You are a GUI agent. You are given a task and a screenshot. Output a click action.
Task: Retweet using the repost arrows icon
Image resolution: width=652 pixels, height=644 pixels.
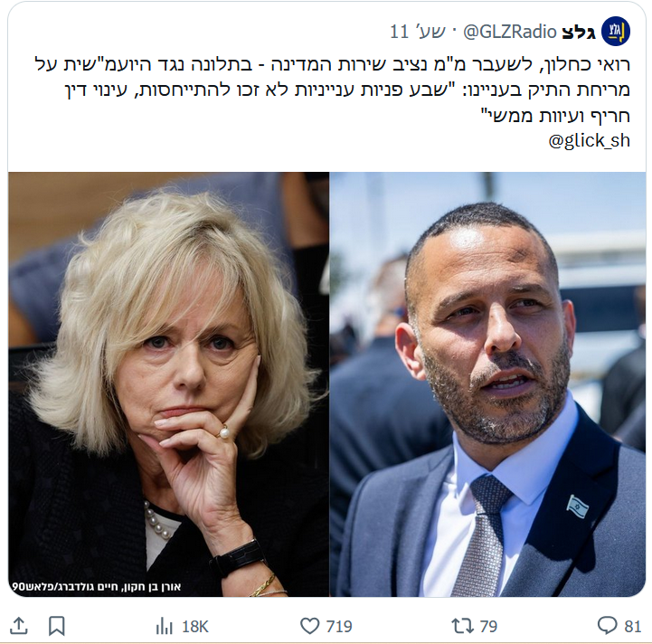point(462,626)
